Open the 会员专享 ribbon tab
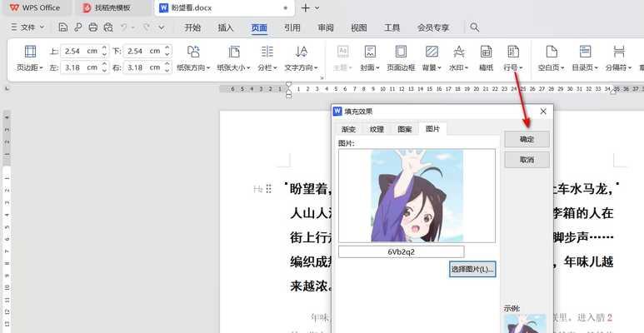 click(x=433, y=27)
